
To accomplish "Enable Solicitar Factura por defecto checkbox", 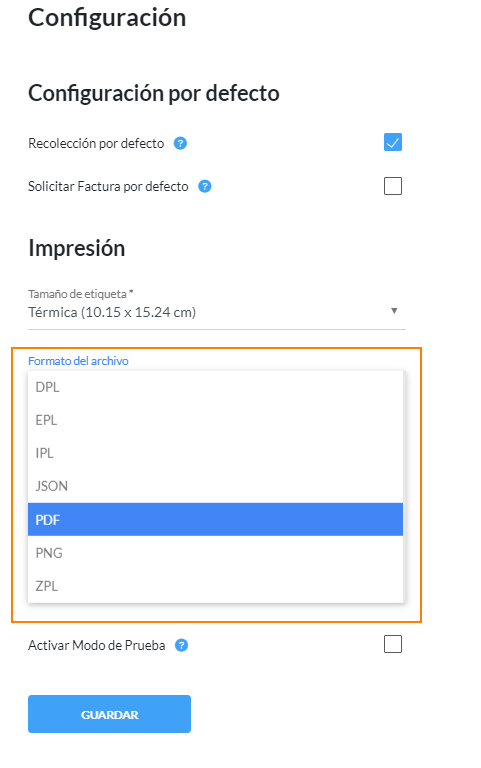I will pyautogui.click(x=393, y=186).
